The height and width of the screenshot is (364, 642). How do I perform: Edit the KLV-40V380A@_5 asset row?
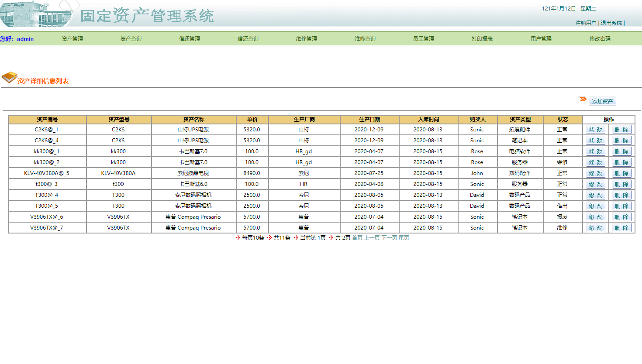click(x=595, y=173)
